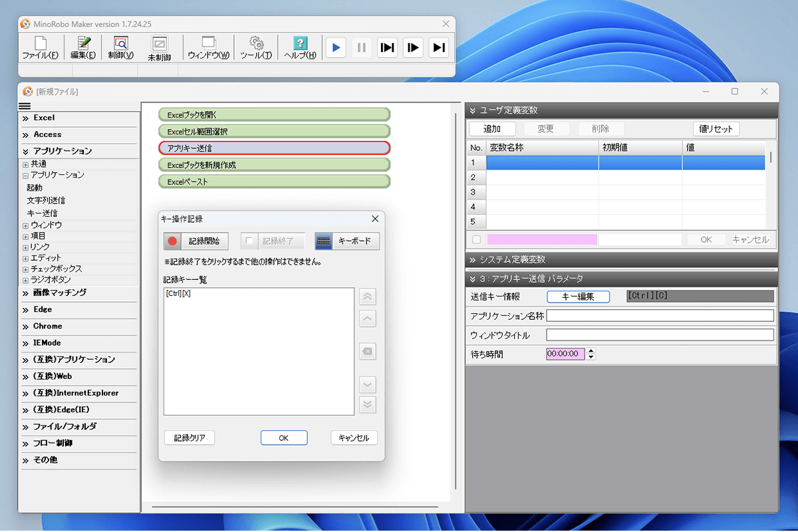Image resolution: width=798 pixels, height=532 pixels.
Task: Increase 待ち時間 with the up spinner arrow
Action: click(x=591, y=351)
